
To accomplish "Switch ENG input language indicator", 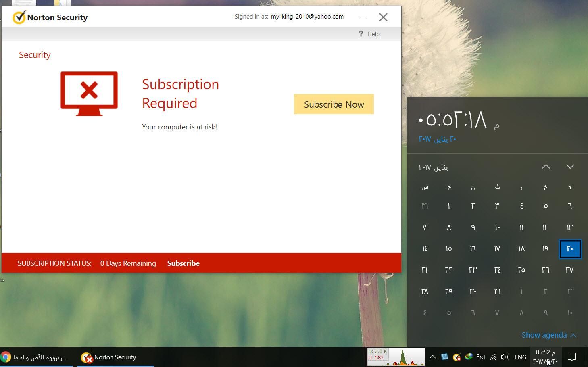I will pyautogui.click(x=520, y=357).
